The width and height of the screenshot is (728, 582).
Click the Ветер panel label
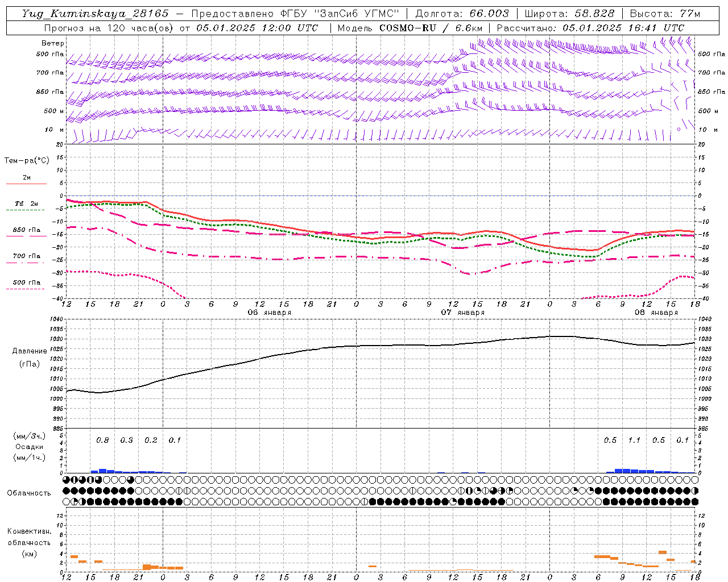pyautogui.click(x=53, y=43)
